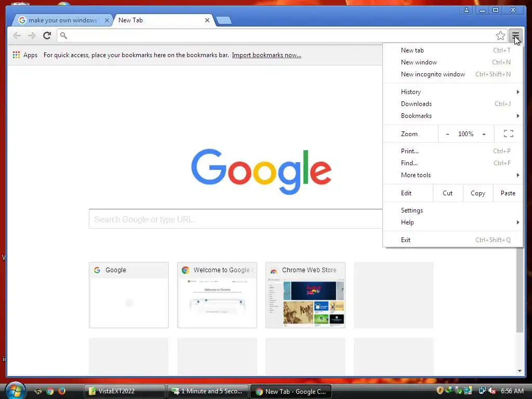532x399 pixels.
Task: Open a New incognito window
Action: tap(453, 74)
